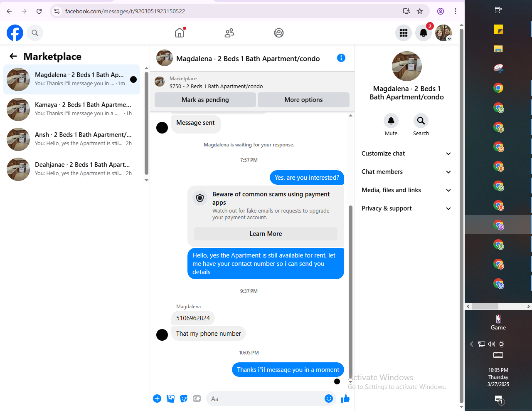This screenshot has height=411, width=532.
Task: Open the conversation information icon
Action: [x=341, y=58]
